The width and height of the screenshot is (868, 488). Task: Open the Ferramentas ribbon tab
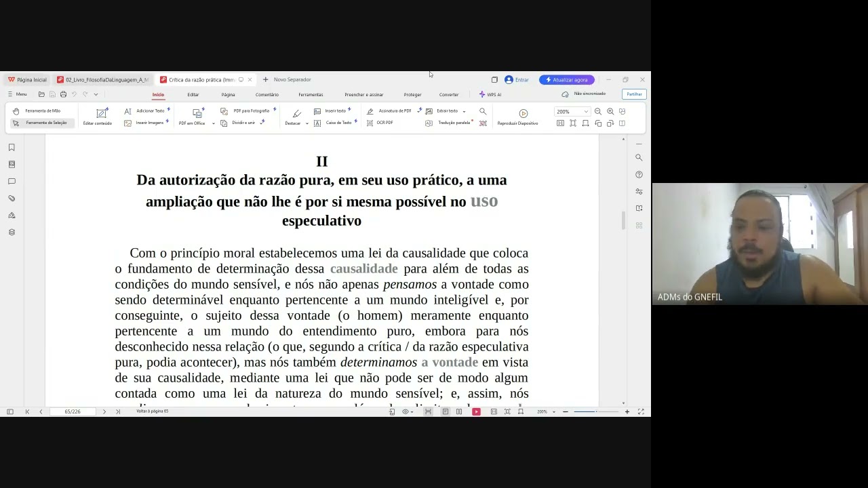tap(311, 94)
